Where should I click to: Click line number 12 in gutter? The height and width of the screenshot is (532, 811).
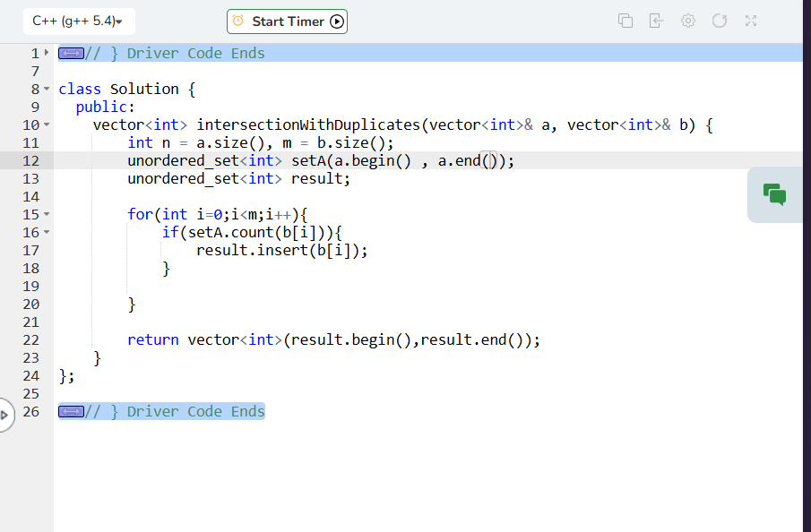(31, 161)
